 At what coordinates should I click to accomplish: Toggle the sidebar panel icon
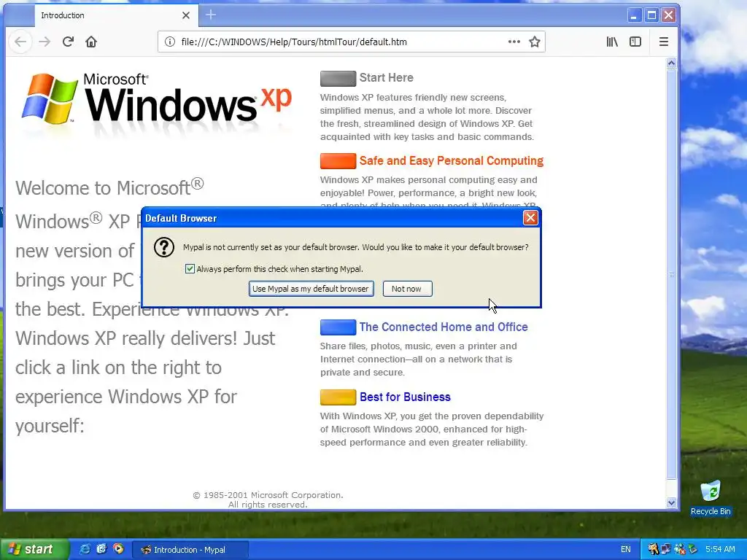coord(635,42)
